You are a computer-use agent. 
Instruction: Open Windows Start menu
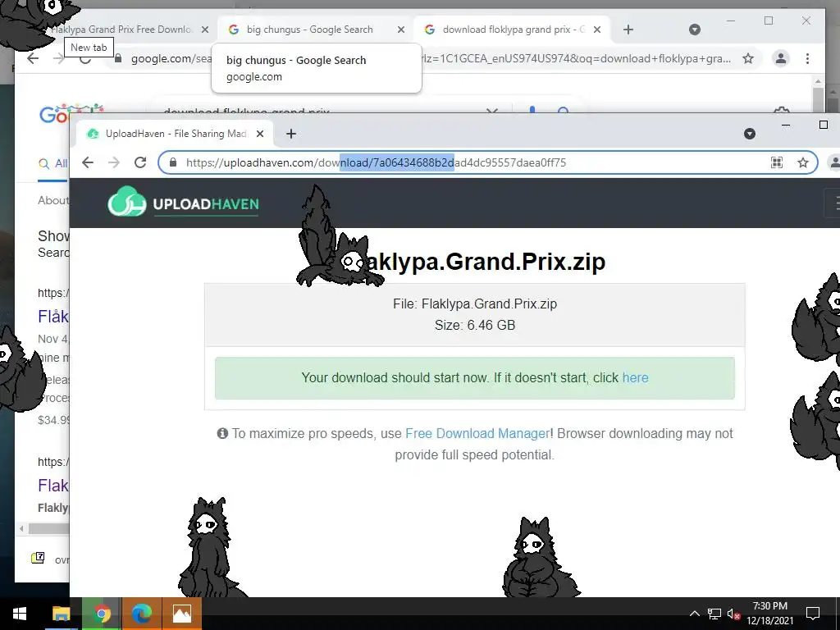[x=20, y=614]
